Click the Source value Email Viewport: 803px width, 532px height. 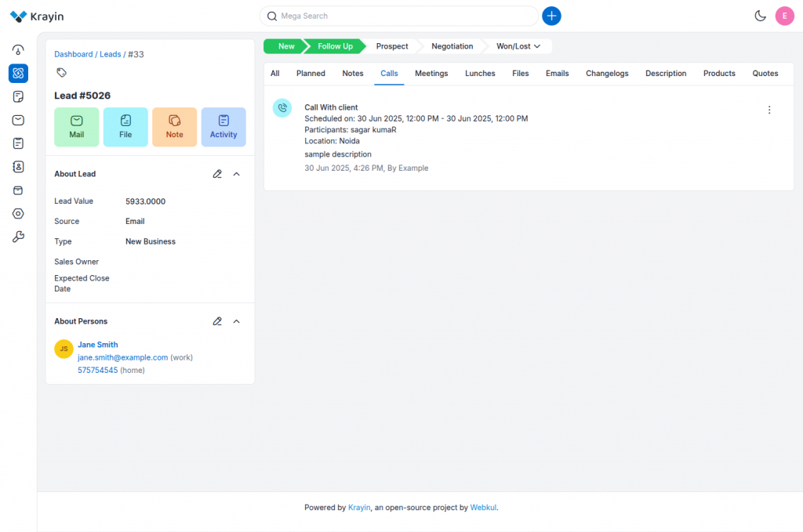point(135,222)
